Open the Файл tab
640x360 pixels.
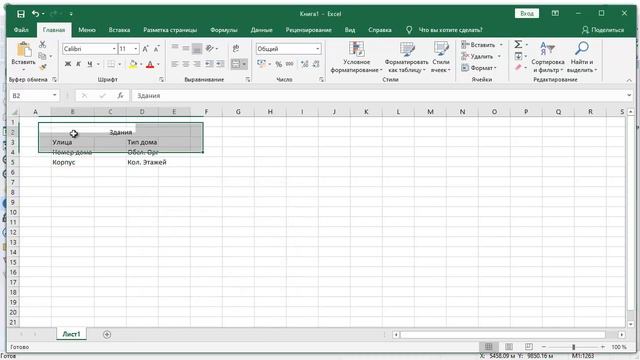click(x=21, y=30)
